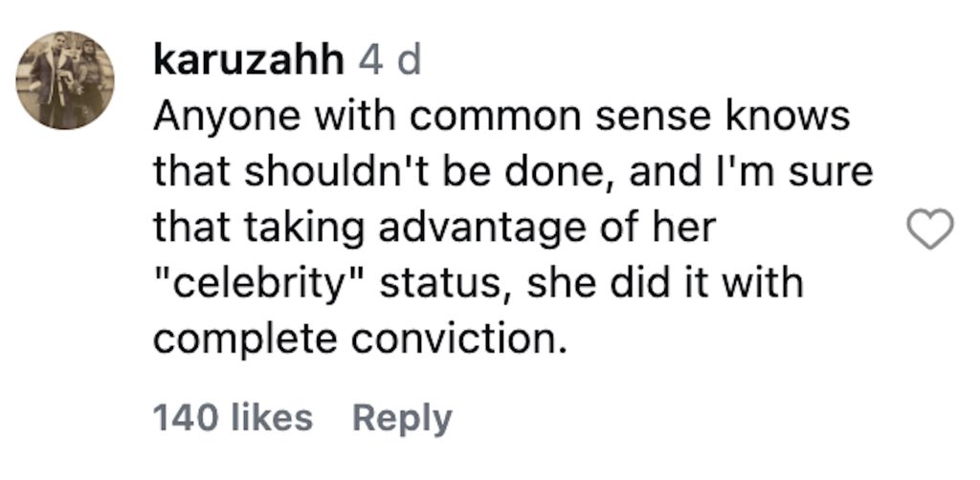Open the commenter's round avatar photo
Viewport: 980px width, 480px height.
[66, 80]
